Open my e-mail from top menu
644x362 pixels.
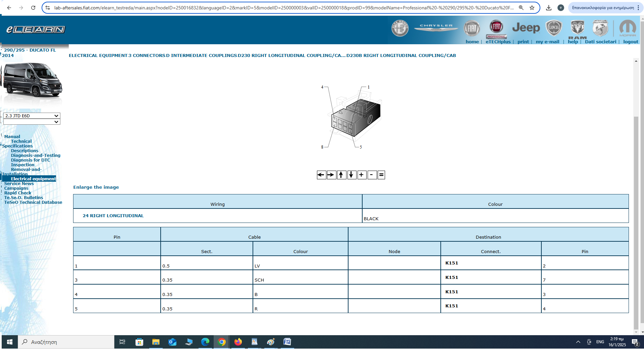(x=548, y=42)
